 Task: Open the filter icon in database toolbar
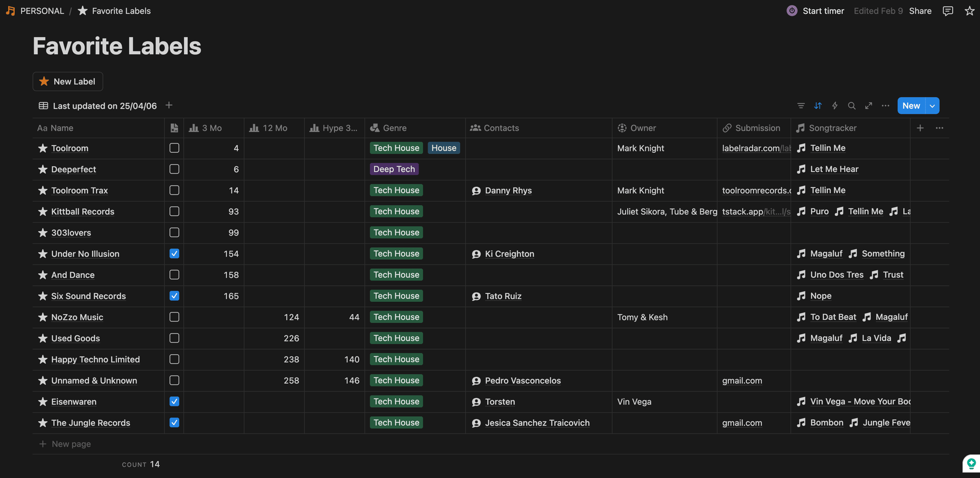coord(801,106)
